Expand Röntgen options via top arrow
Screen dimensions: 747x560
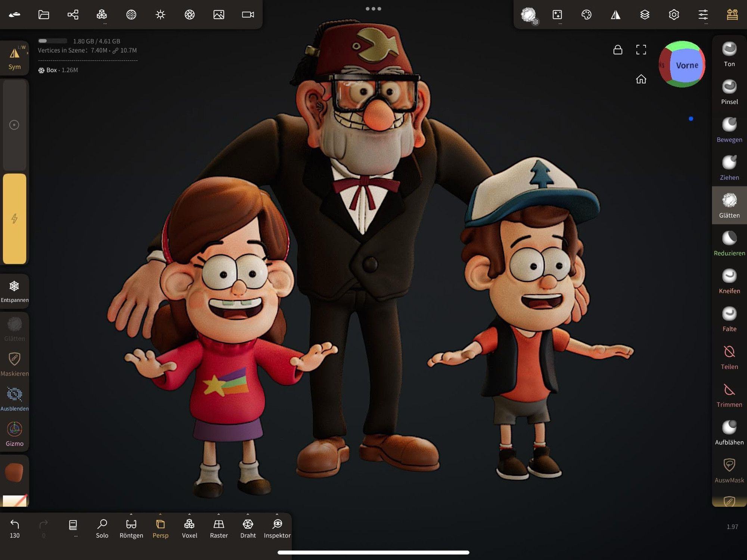pyautogui.click(x=131, y=514)
